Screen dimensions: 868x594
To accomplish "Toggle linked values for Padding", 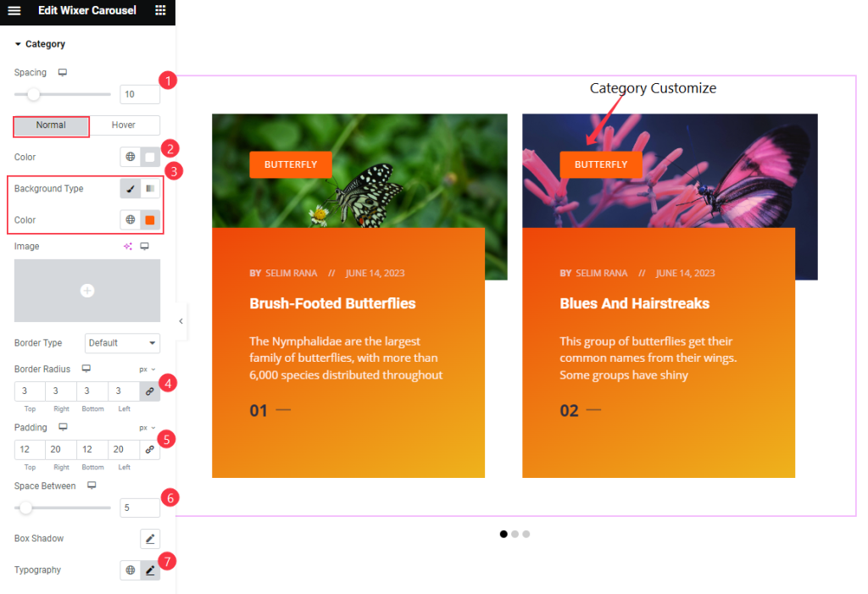I will click(x=149, y=449).
